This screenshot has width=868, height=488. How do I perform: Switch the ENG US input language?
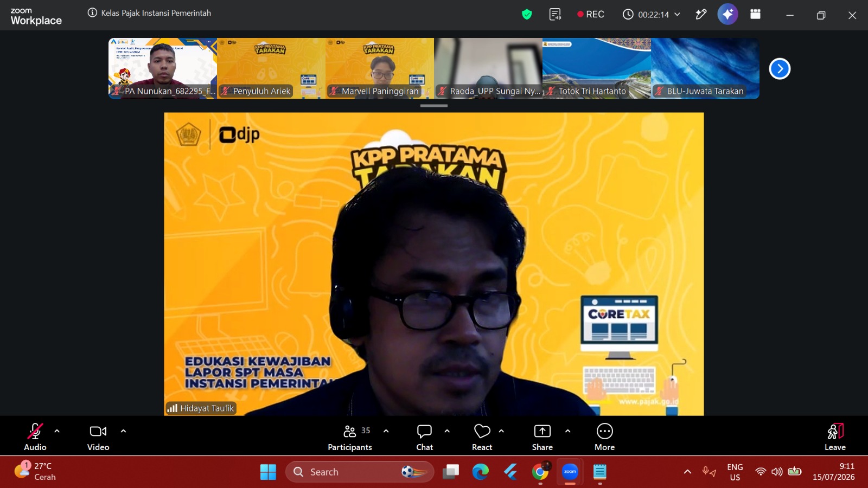735,472
